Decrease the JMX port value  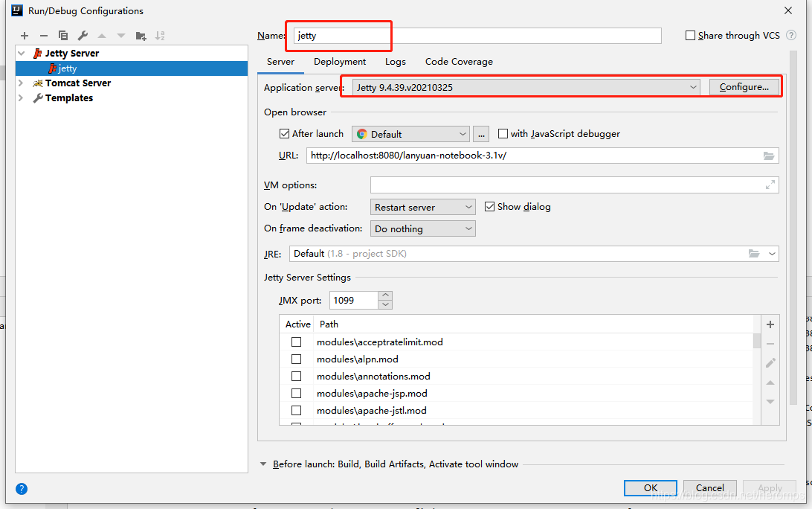(385, 305)
